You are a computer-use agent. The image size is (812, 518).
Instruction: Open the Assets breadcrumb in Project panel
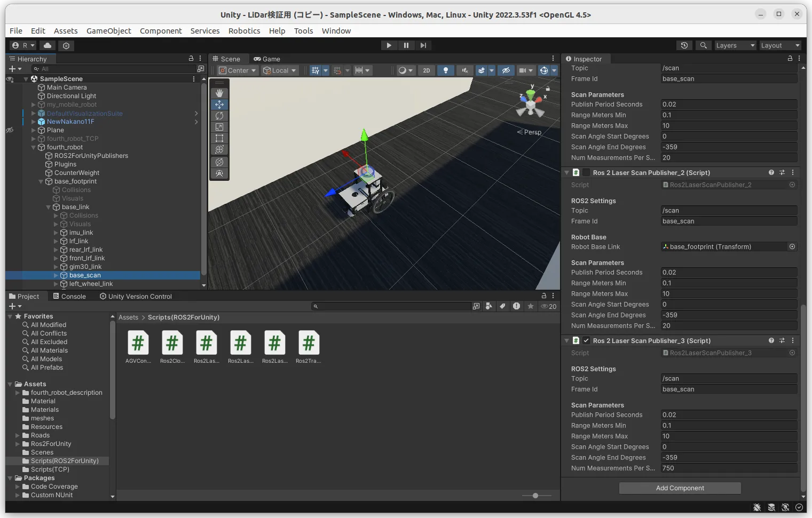tap(128, 317)
